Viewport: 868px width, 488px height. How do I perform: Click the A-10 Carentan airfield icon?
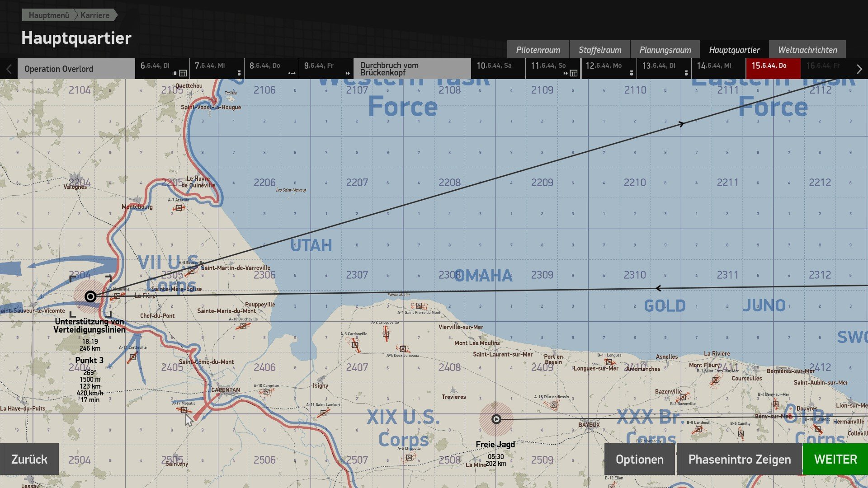[x=267, y=392]
